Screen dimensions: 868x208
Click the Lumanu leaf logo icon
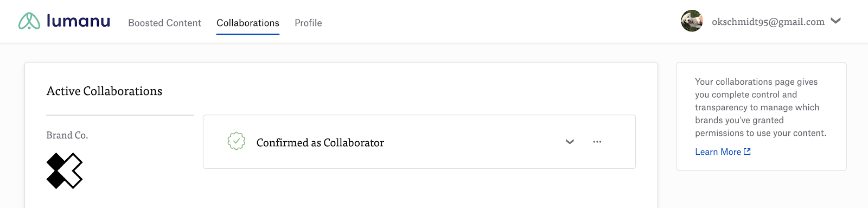[29, 21]
